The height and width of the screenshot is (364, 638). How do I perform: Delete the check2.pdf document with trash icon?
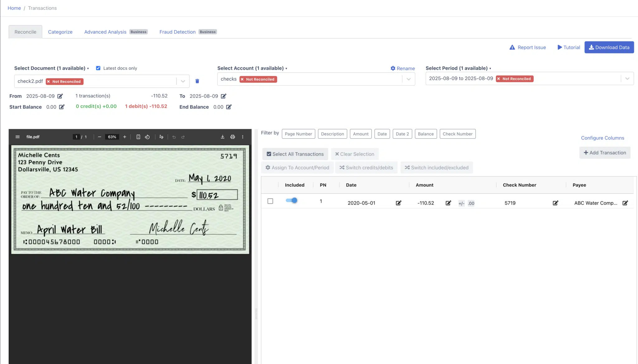click(x=197, y=81)
